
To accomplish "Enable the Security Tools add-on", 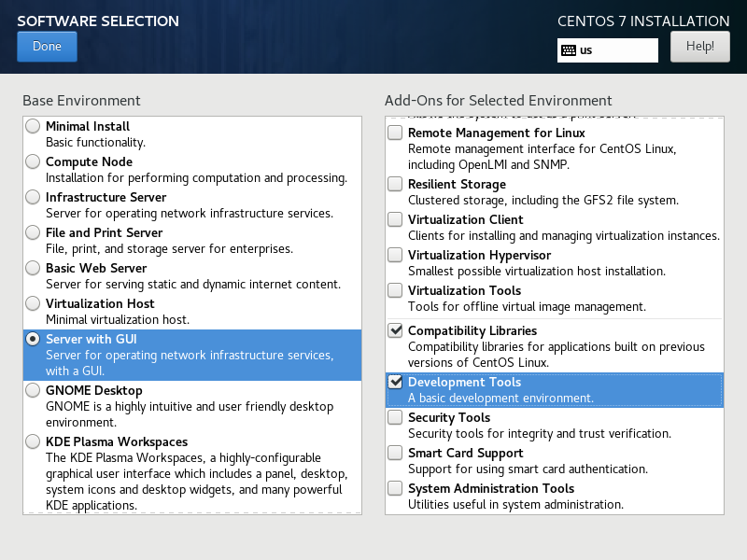I will coord(396,418).
